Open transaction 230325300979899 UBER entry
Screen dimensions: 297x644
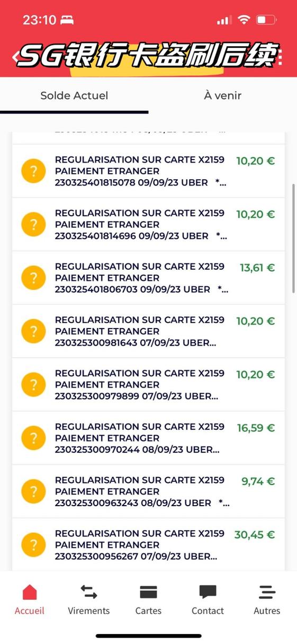[x=148, y=385]
